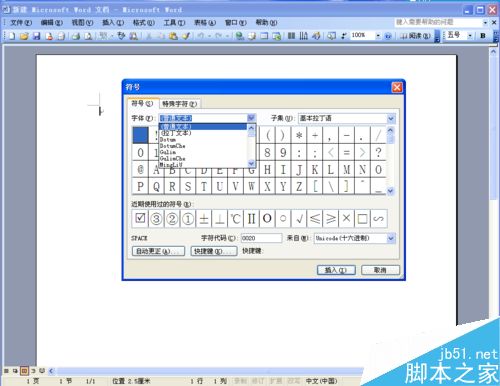Pick the √ check mark recent symbol
Viewport: 500px width, 386px height.
[299, 219]
